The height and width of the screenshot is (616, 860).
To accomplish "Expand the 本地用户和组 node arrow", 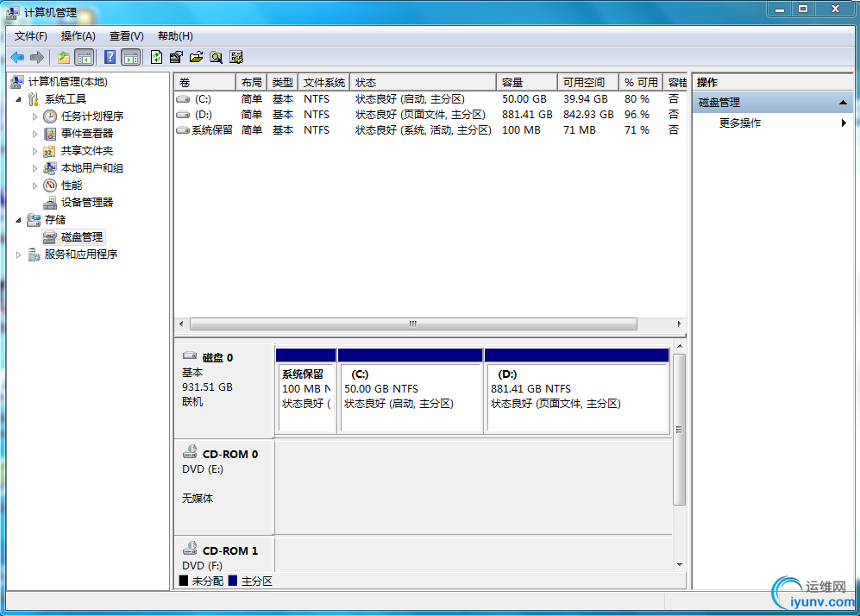I will coord(35,168).
